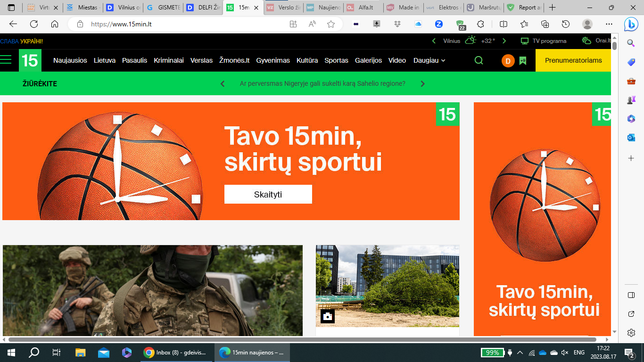Open the orange D user profile icon
The width and height of the screenshot is (644, 362).
tap(508, 61)
